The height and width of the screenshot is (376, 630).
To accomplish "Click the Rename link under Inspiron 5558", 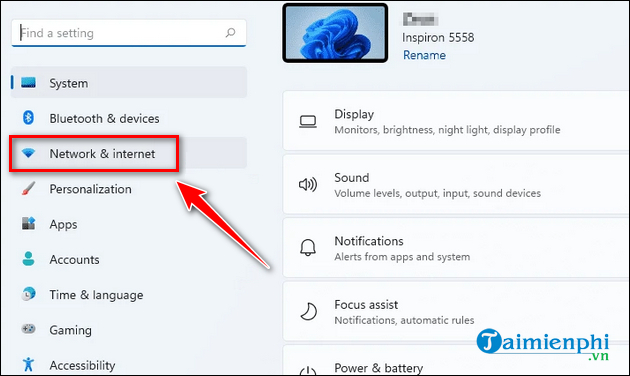I will coord(424,55).
